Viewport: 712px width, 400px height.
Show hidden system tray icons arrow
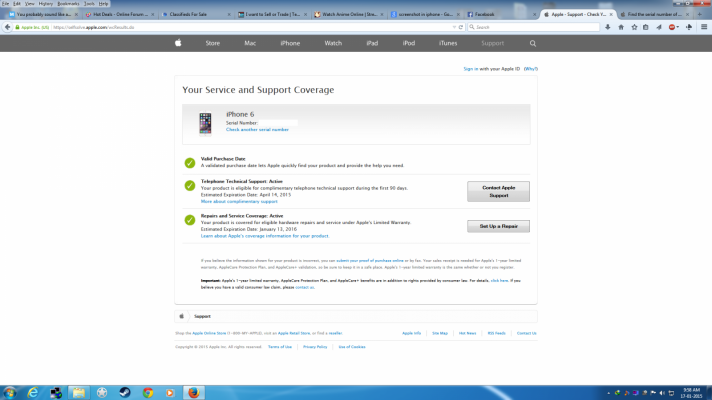(609, 393)
